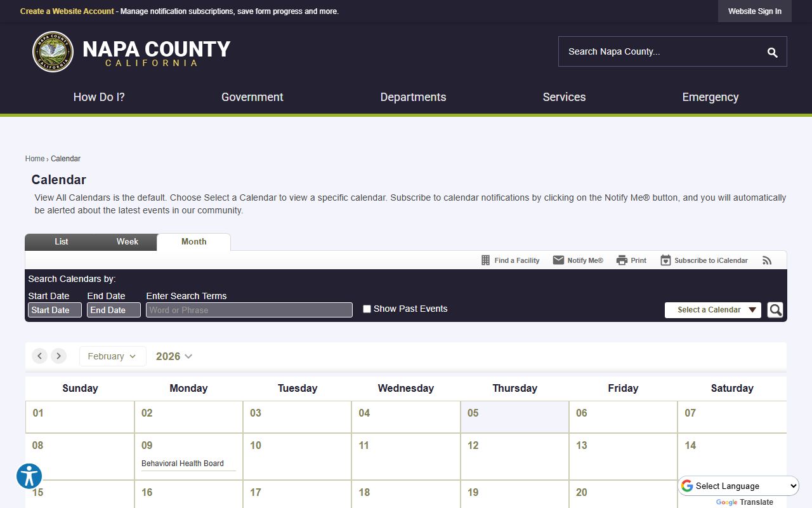The height and width of the screenshot is (508, 812).
Task: Click the End Date field
Action: pos(114,310)
